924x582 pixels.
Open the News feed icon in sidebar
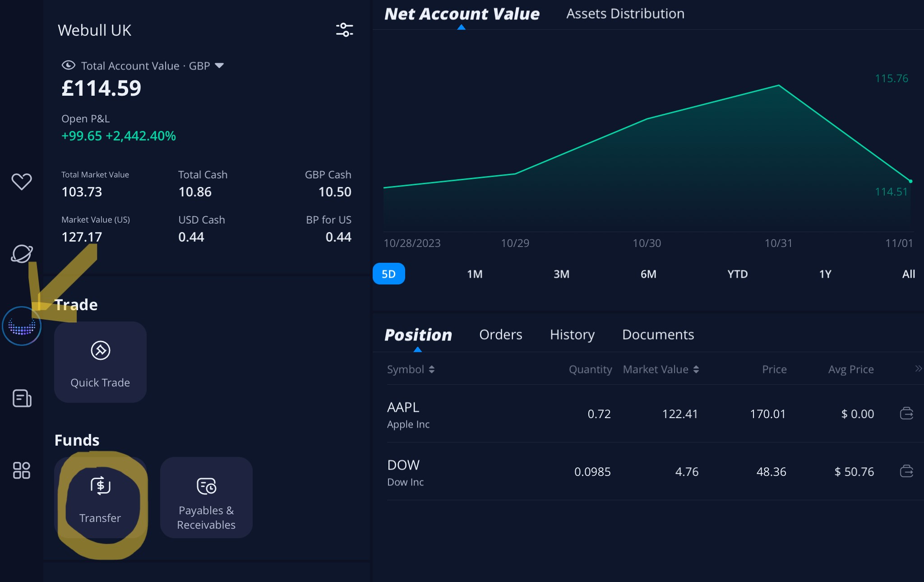(22, 398)
